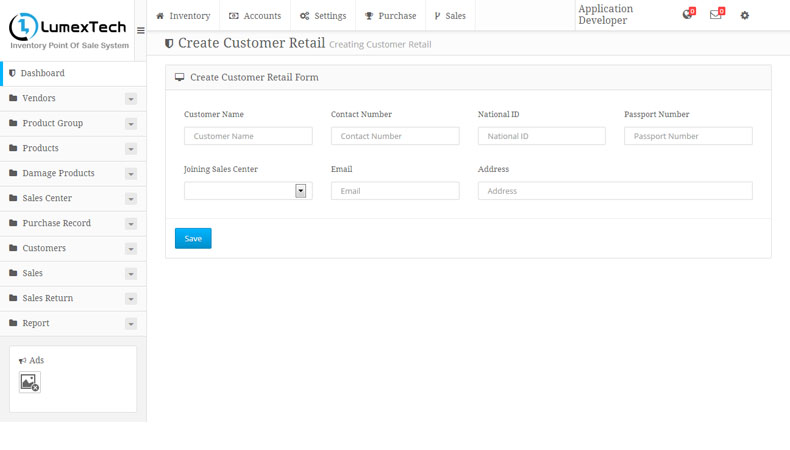Screen dimensions: 790x450
Task: Click the gear settings icon in header
Action: click(744, 15)
